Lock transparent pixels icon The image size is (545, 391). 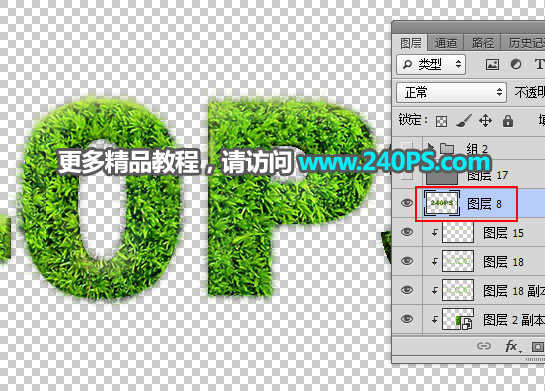[x=441, y=121]
